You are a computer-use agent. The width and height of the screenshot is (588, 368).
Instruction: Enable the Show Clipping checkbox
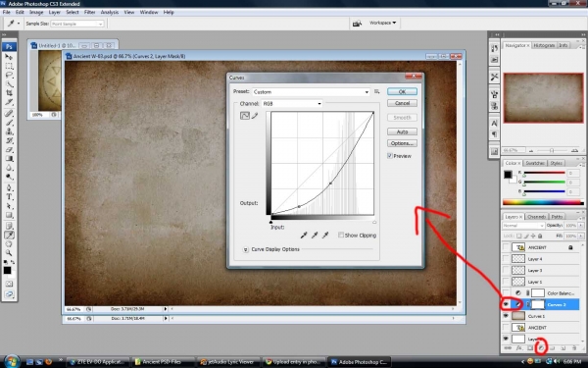[341, 236]
